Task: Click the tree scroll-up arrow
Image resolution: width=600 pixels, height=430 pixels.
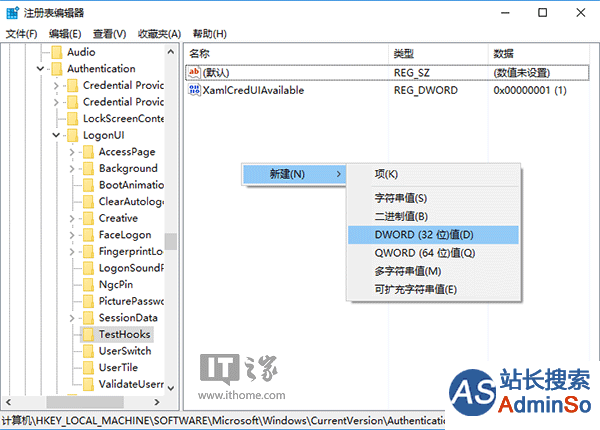Action: click(171, 52)
